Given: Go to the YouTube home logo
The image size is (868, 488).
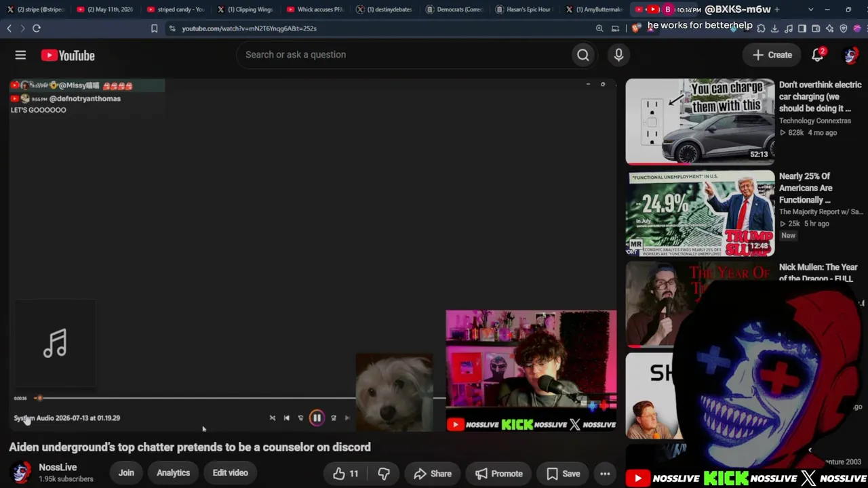Looking at the screenshot, I should [x=68, y=56].
